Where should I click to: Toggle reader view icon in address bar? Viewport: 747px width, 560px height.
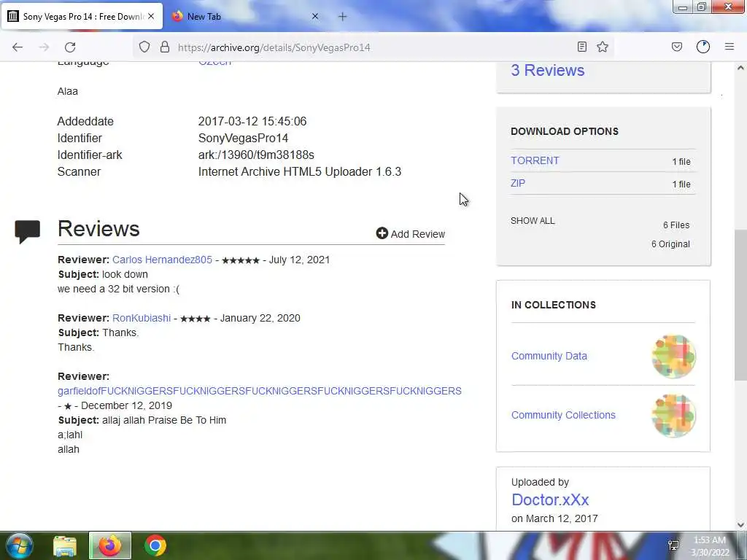(581, 47)
